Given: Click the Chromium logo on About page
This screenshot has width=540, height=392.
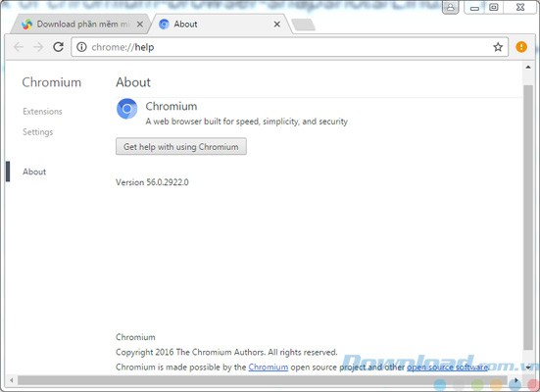Looking at the screenshot, I should pyautogui.click(x=126, y=109).
